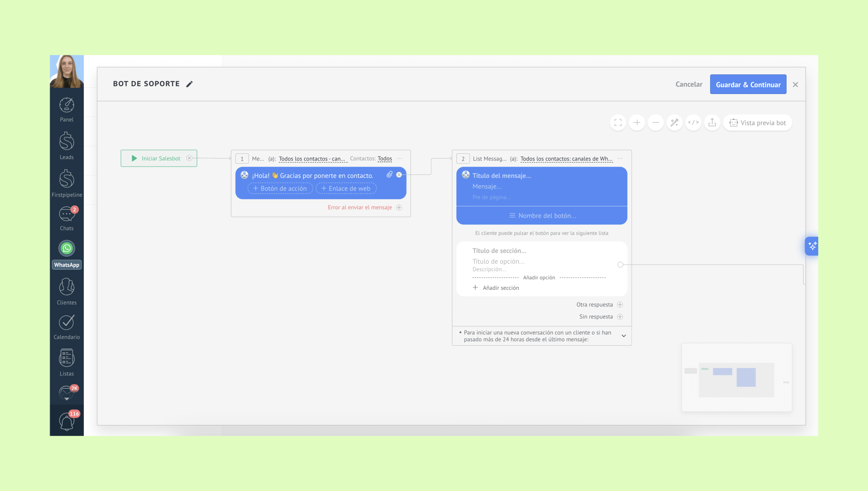Click the fullscreen canvas icon
Viewport: 868px width, 491px height.
[618, 122]
